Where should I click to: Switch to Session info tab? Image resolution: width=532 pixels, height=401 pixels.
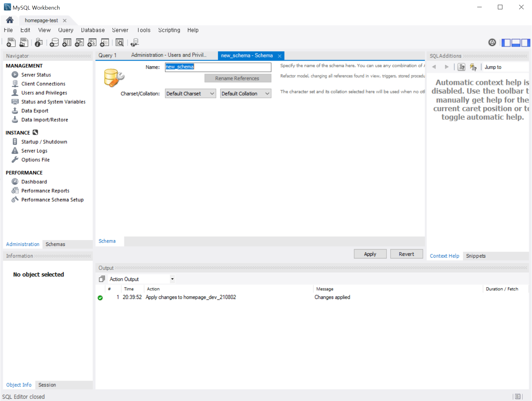click(47, 385)
